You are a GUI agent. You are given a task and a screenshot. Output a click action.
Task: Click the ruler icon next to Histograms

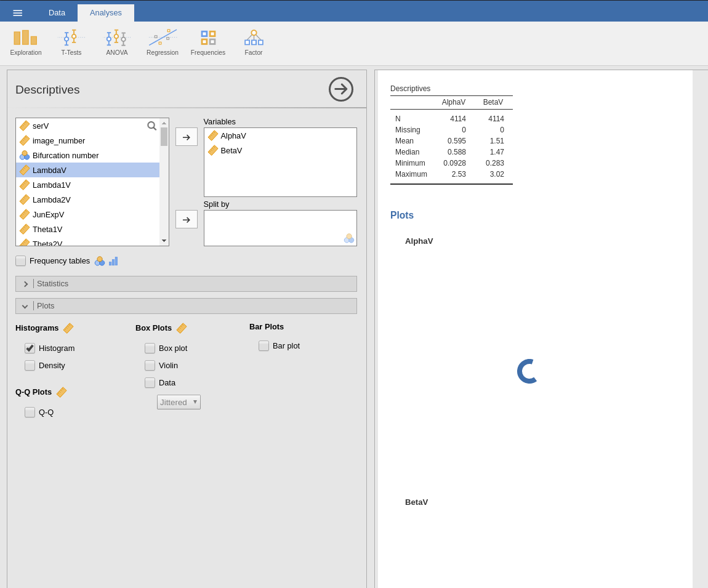[68, 328]
